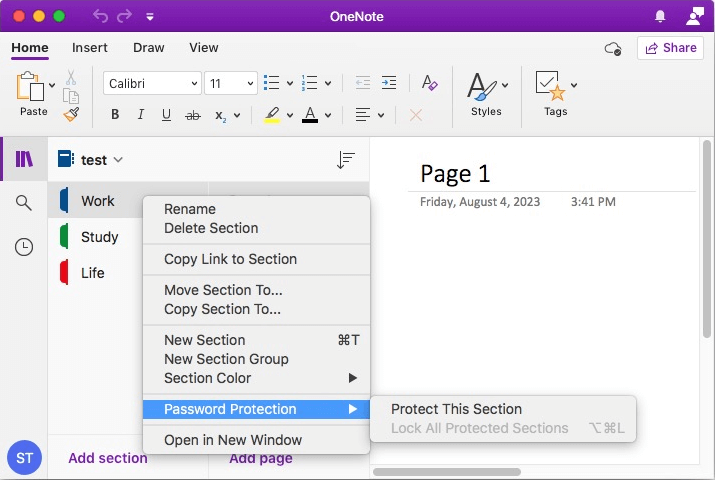
Task: Expand the Tags dropdown arrow
Action: (574, 85)
